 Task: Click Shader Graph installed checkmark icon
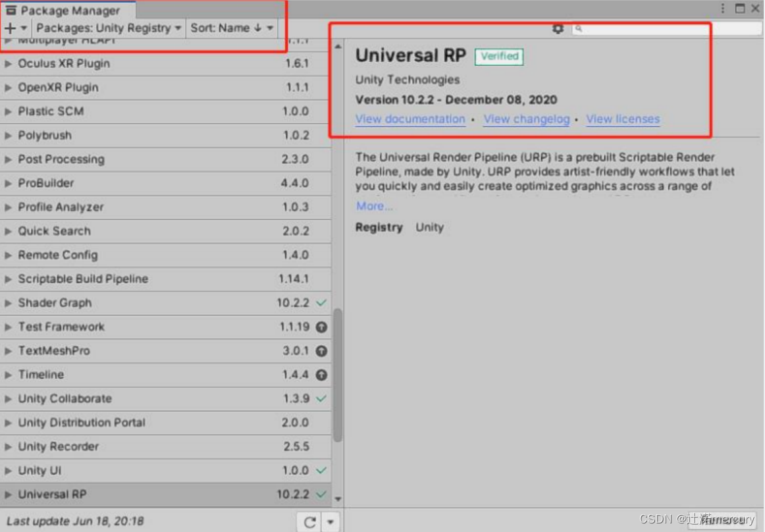pyautogui.click(x=321, y=303)
